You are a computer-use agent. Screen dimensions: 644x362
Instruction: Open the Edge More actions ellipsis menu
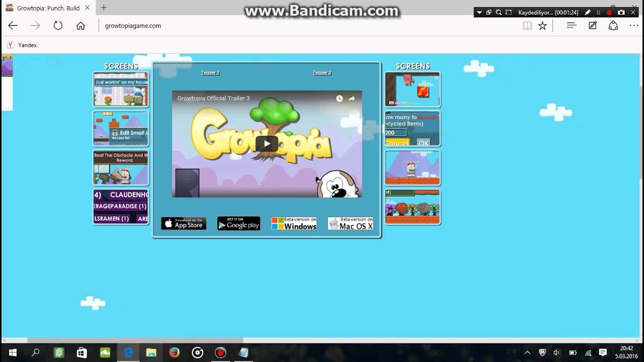tap(633, 26)
